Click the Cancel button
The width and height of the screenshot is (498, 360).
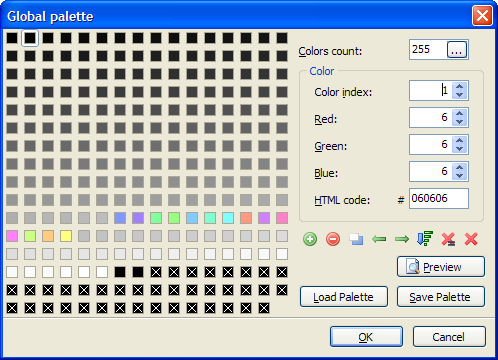[449, 337]
